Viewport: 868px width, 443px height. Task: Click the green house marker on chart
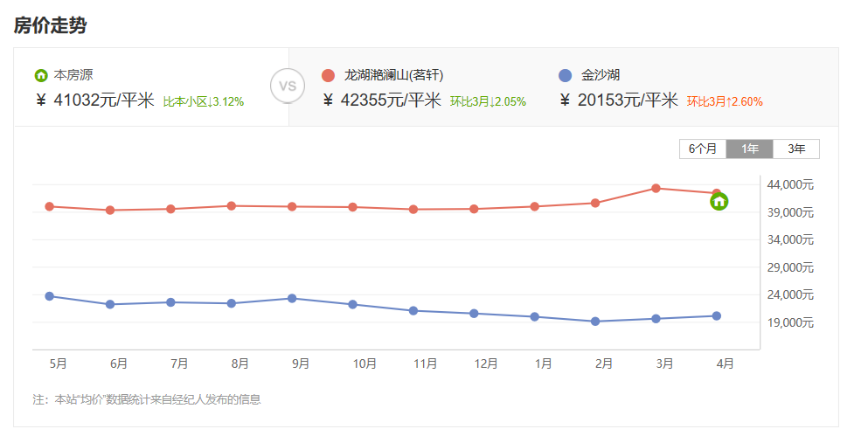tap(719, 202)
